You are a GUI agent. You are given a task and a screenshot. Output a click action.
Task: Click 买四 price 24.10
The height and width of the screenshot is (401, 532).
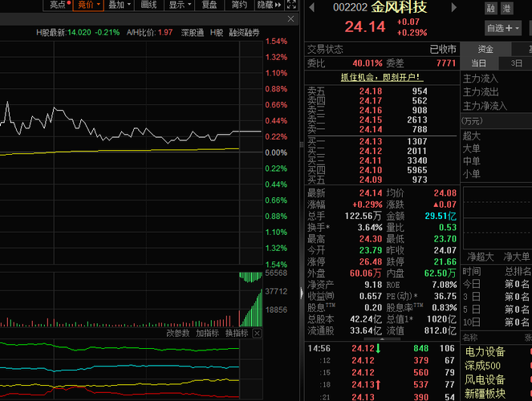pyautogui.click(x=371, y=170)
